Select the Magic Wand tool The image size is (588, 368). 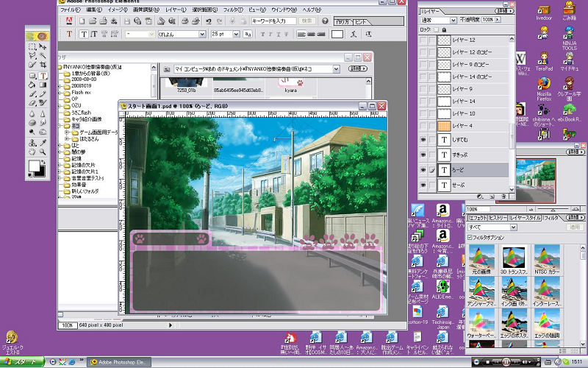point(43,56)
